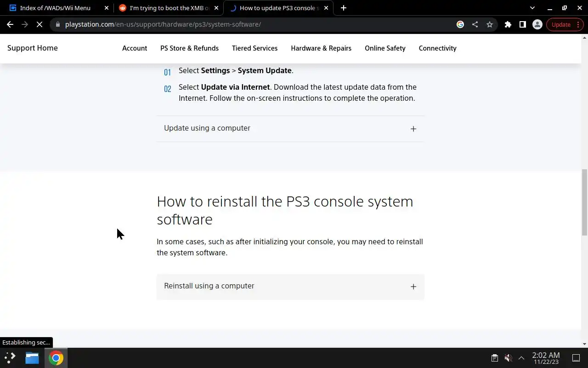Stop loading the page
This screenshot has width=588, height=368.
point(40,24)
